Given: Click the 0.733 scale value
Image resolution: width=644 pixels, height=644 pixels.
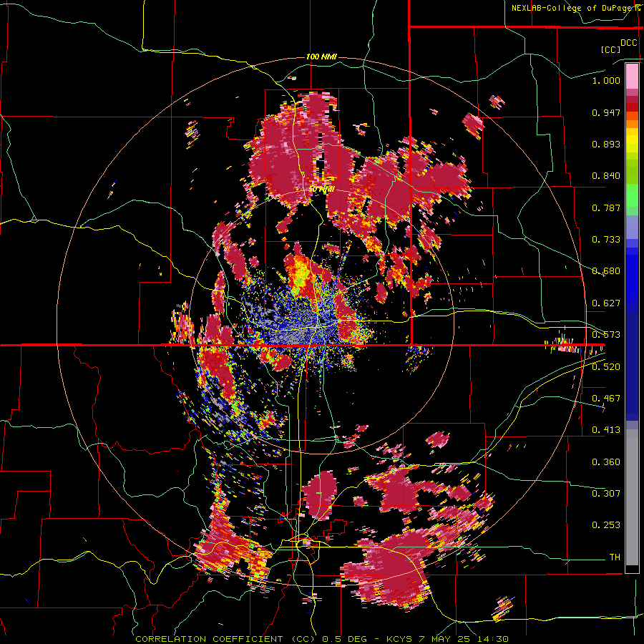Looking at the screenshot, I should click(x=606, y=240).
